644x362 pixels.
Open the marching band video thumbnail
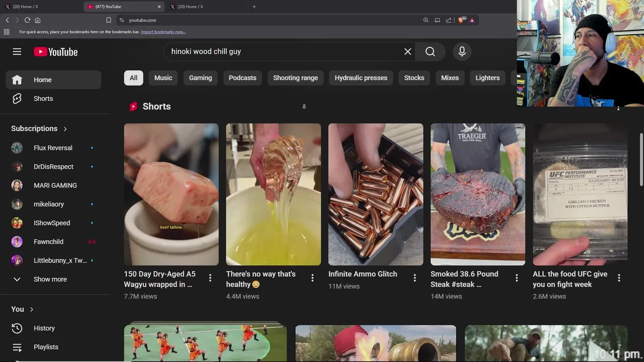click(205, 343)
